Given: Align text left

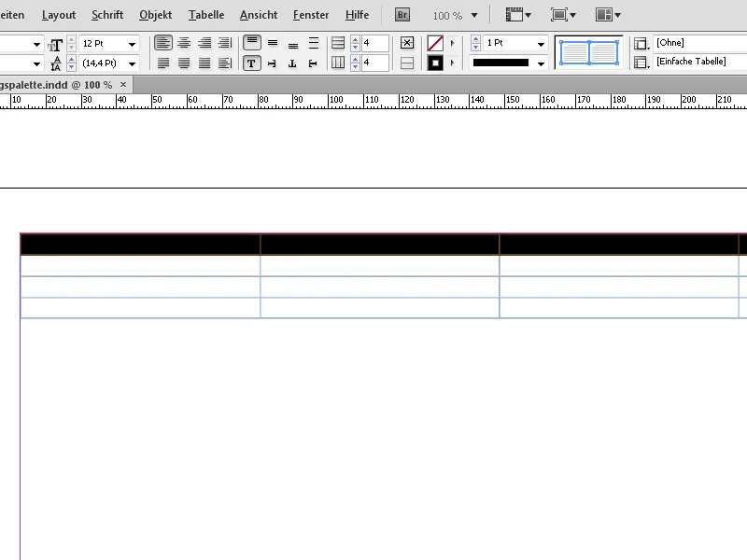Looking at the screenshot, I should [x=162, y=43].
